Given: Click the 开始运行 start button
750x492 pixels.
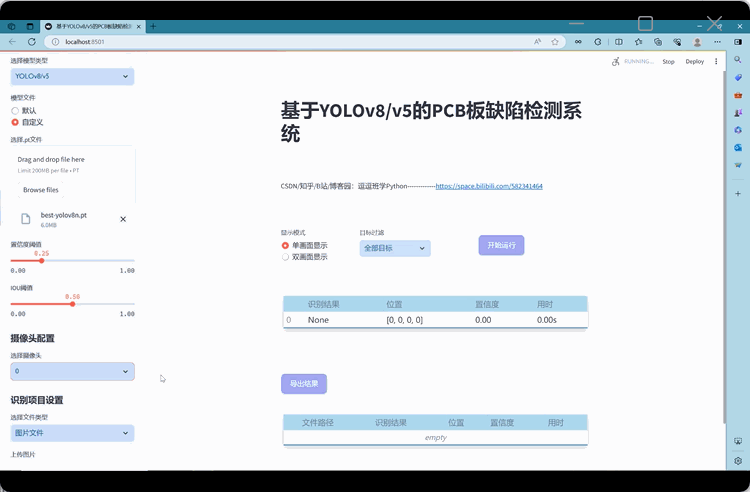Looking at the screenshot, I should [x=501, y=245].
